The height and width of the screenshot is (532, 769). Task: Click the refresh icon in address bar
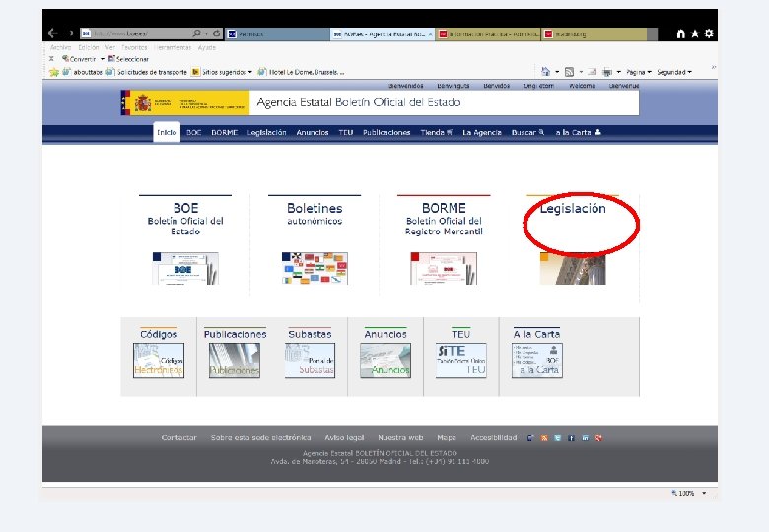[216, 33]
